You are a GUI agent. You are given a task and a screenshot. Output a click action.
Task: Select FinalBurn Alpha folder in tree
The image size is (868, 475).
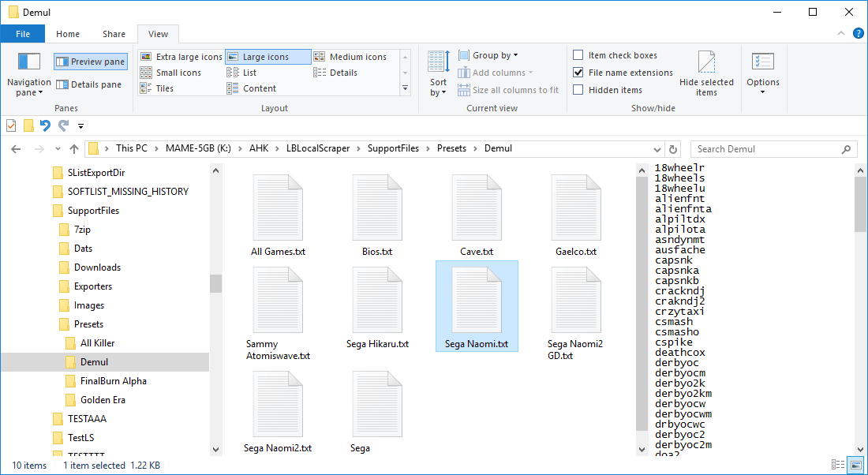point(107,381)
